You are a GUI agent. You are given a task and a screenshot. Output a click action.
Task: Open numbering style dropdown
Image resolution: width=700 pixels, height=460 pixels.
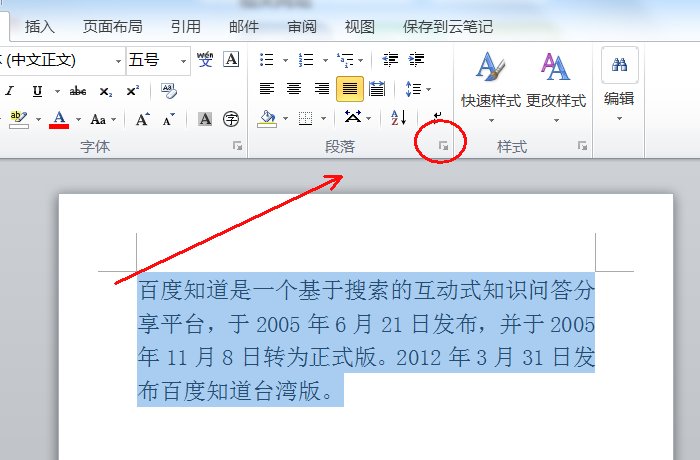click(x=325, y=60)
